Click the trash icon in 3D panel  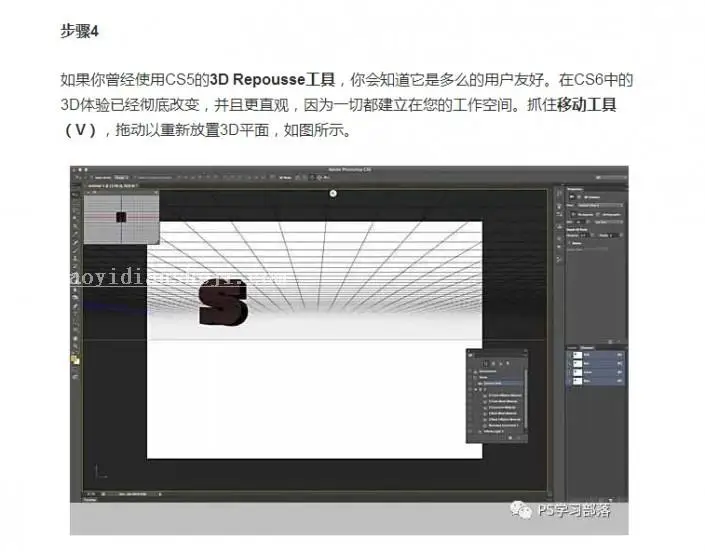tap(518, 438)
